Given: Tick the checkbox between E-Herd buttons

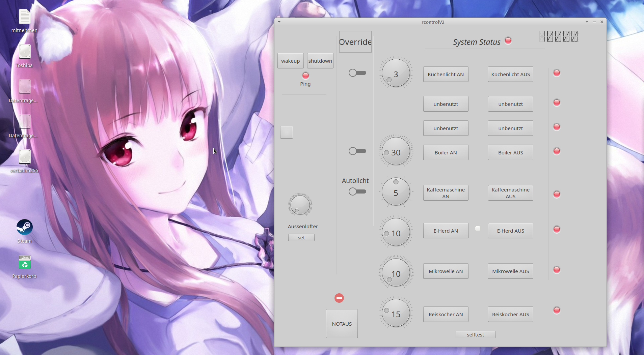Looking at the screenshot, I should tap(478, 229).
